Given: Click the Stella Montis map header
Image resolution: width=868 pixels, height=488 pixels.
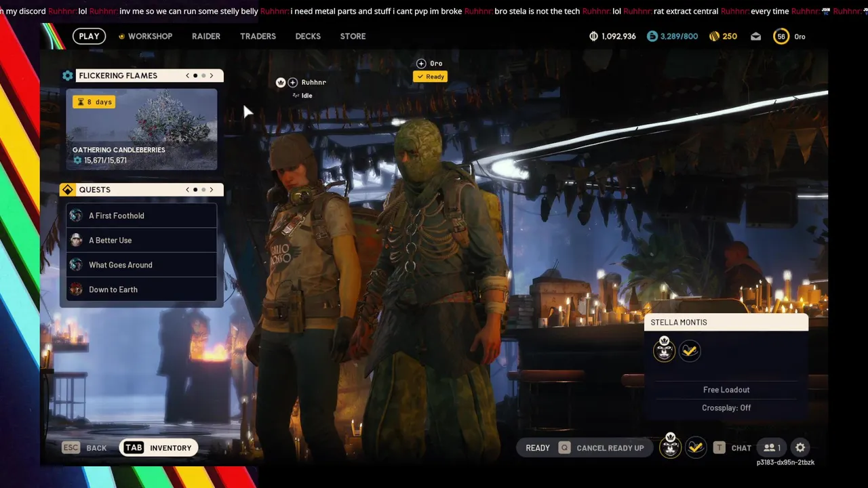Looking at the screenshot, I should click(726, 322).
